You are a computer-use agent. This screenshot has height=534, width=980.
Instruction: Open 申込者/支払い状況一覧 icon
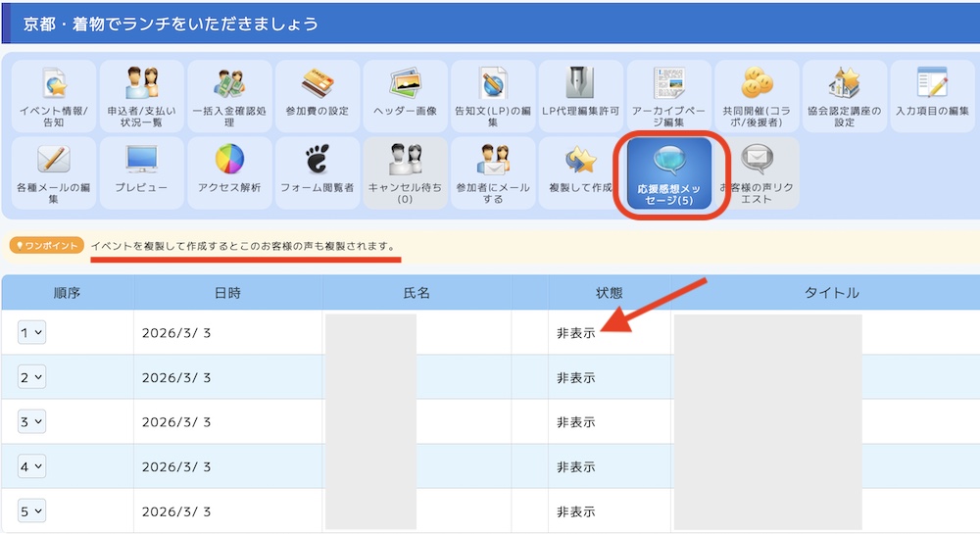(x=141, y=95)
